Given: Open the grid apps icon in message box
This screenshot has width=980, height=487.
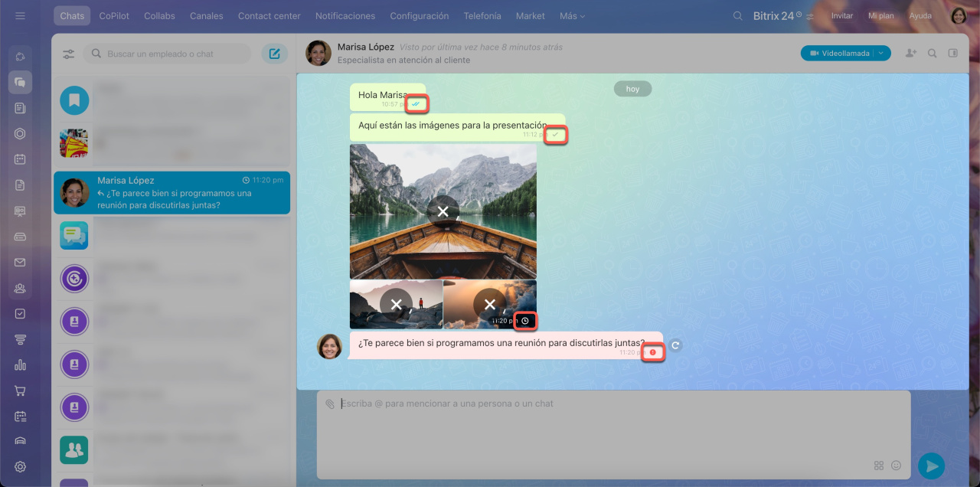Looking at the screenshot, I should coord(879,465).
